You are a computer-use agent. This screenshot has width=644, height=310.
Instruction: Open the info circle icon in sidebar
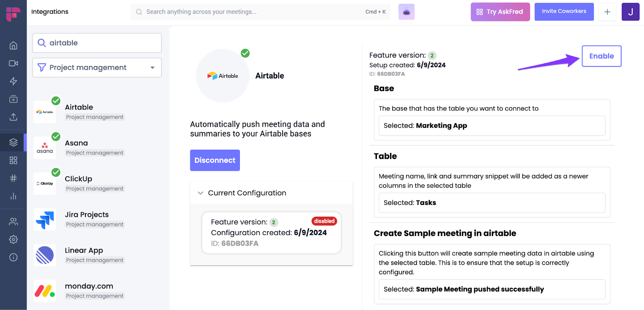pyautogui.click(x=13, y=257)
